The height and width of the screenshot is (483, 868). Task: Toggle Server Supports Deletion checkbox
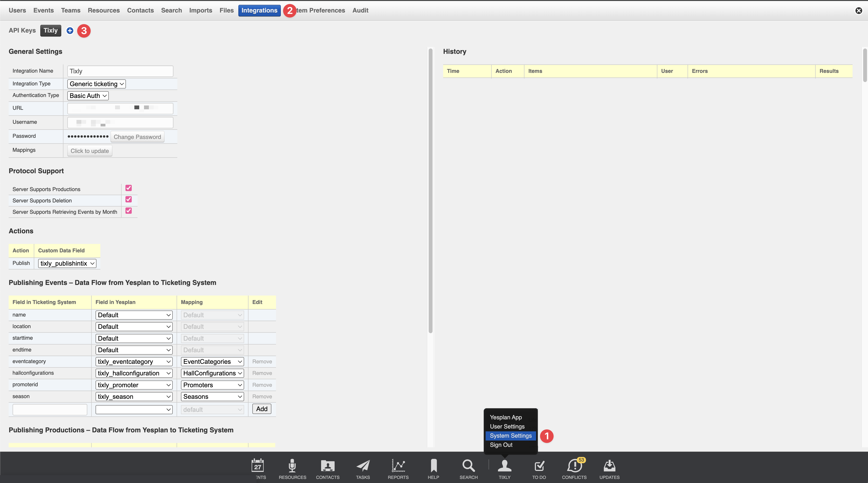coord(128,200)
